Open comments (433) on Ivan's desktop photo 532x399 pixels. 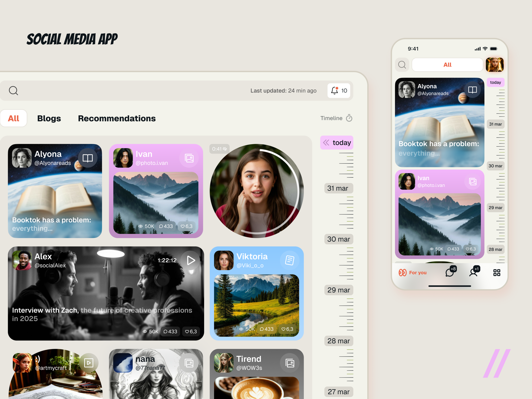pos(166,226)
